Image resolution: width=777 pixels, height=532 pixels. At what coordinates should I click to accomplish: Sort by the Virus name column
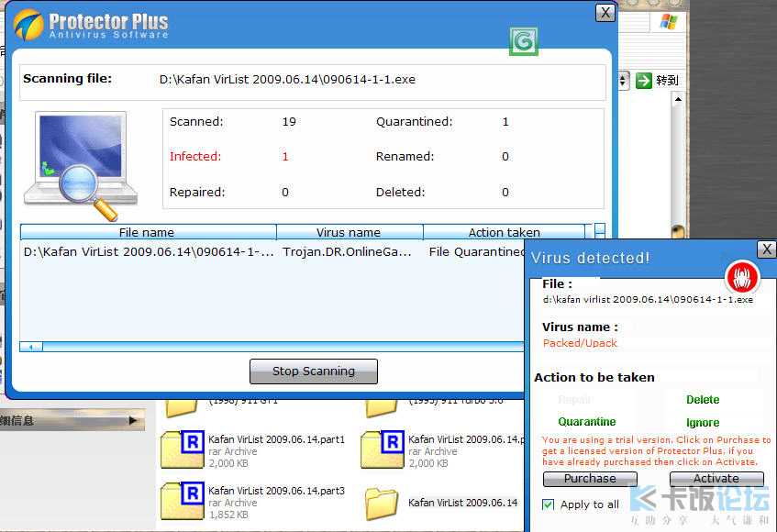coord(350,232)
